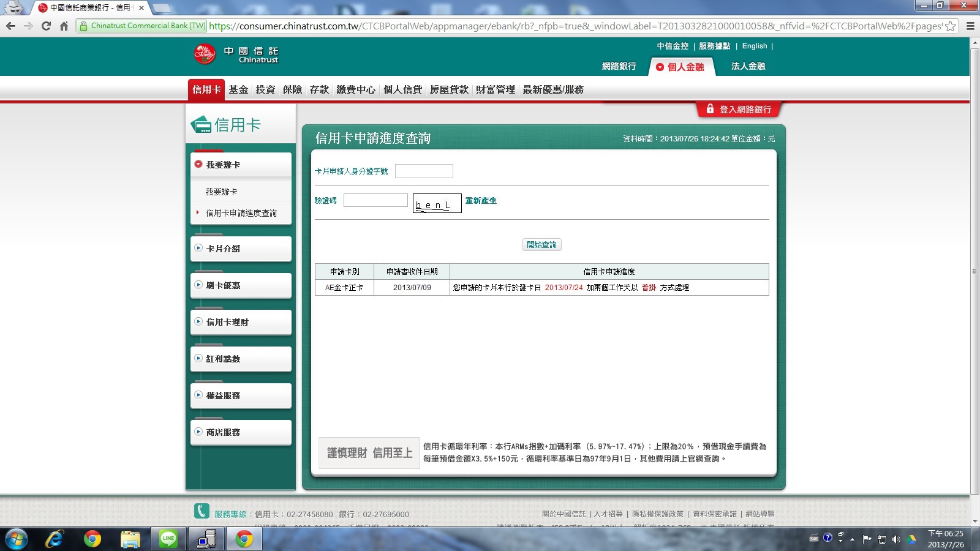Open the 保險 navigation menu
Viewport: 980px width, 551px height.
(x=292, y=89)
